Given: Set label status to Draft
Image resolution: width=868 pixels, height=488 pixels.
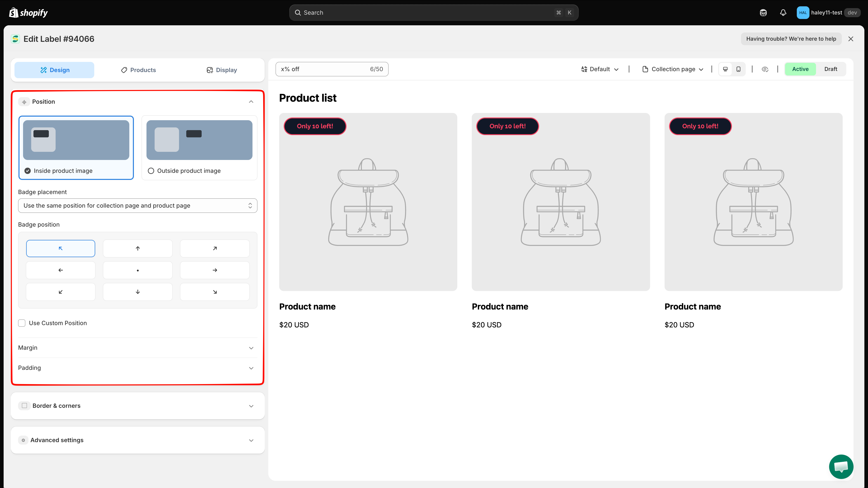Looking at the screenshot, I should [831, 69].
